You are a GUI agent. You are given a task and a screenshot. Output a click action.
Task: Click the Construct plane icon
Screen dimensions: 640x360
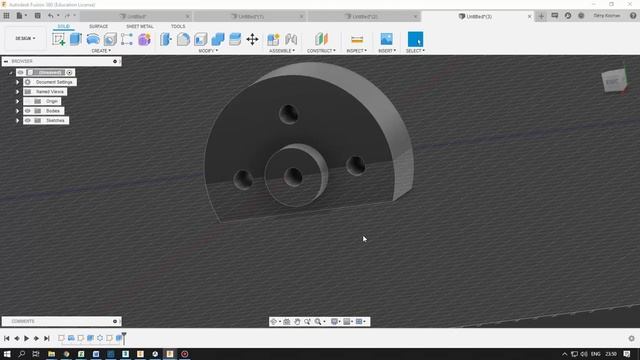321,39
